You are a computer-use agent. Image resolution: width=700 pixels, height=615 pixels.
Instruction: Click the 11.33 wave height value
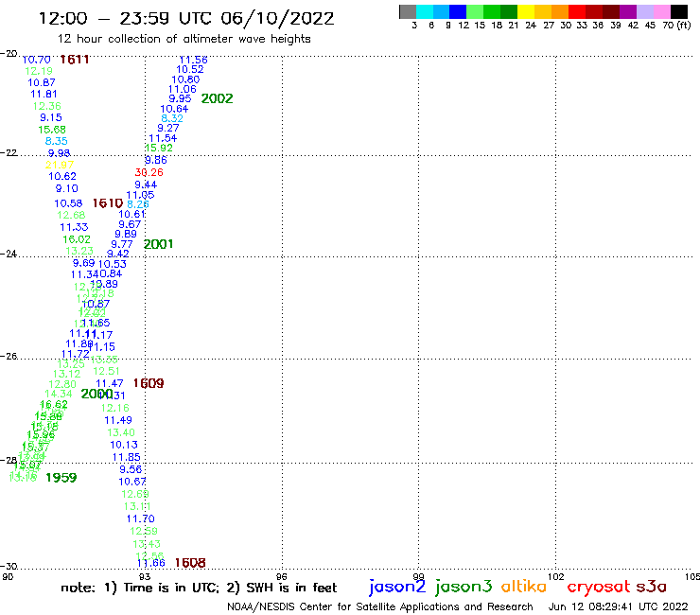(74, 227)
